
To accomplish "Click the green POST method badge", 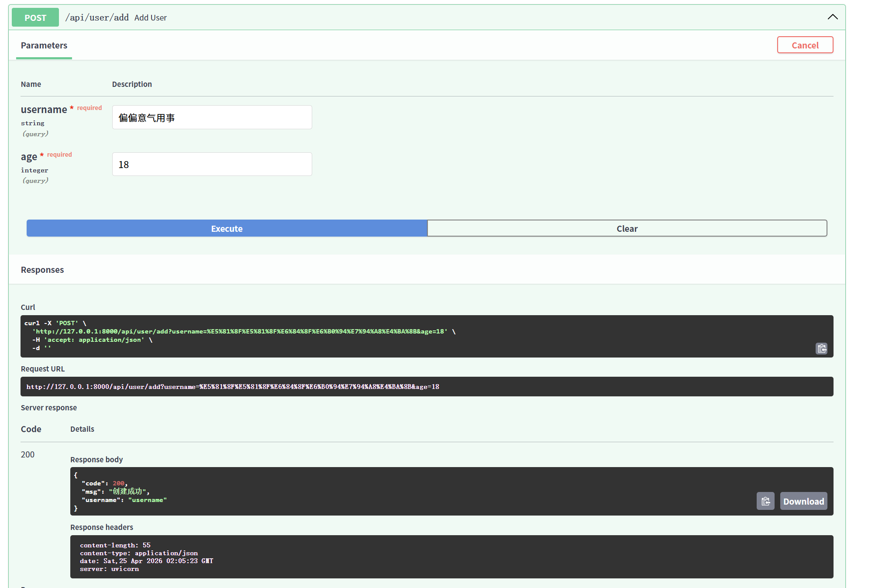I will point(35,17).
